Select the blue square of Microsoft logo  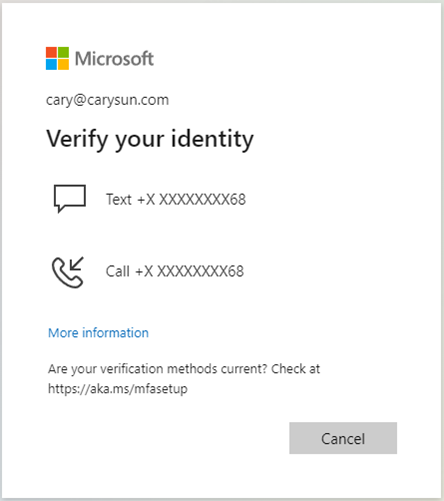click(x=51, y=65)
